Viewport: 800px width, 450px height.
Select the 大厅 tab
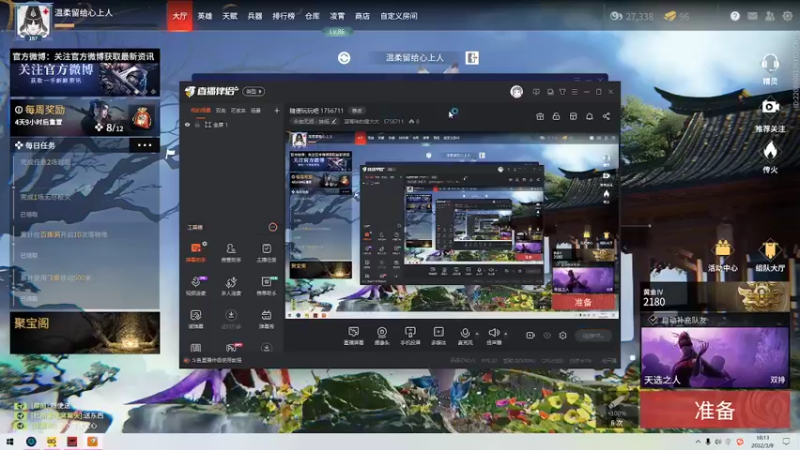180,16
